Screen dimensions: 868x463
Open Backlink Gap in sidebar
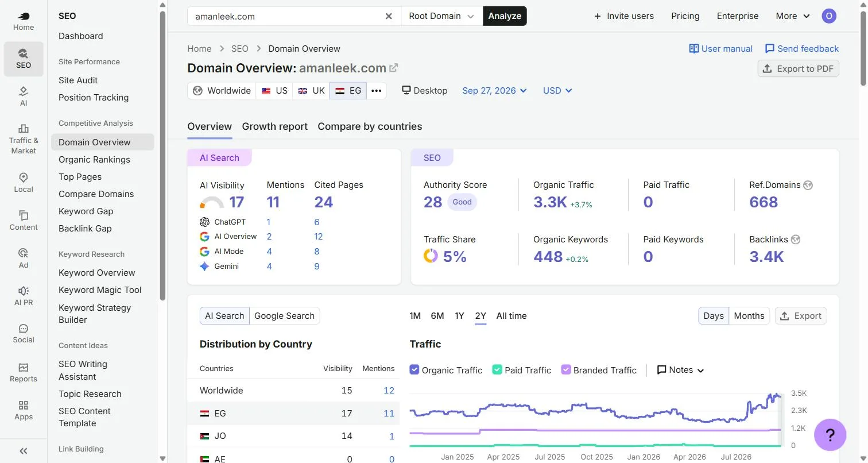click(x=85, y=229)
